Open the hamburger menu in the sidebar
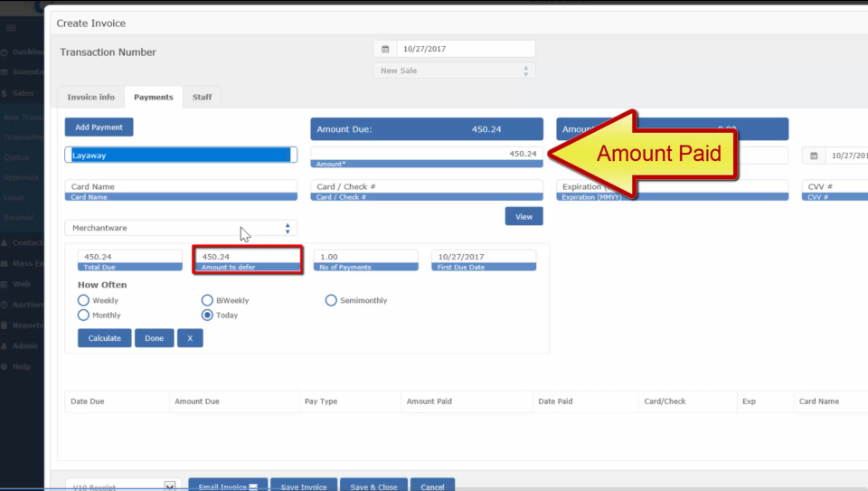Image resolution: width=868 pixels, height=491 pixels. click(x=11, y=28)
